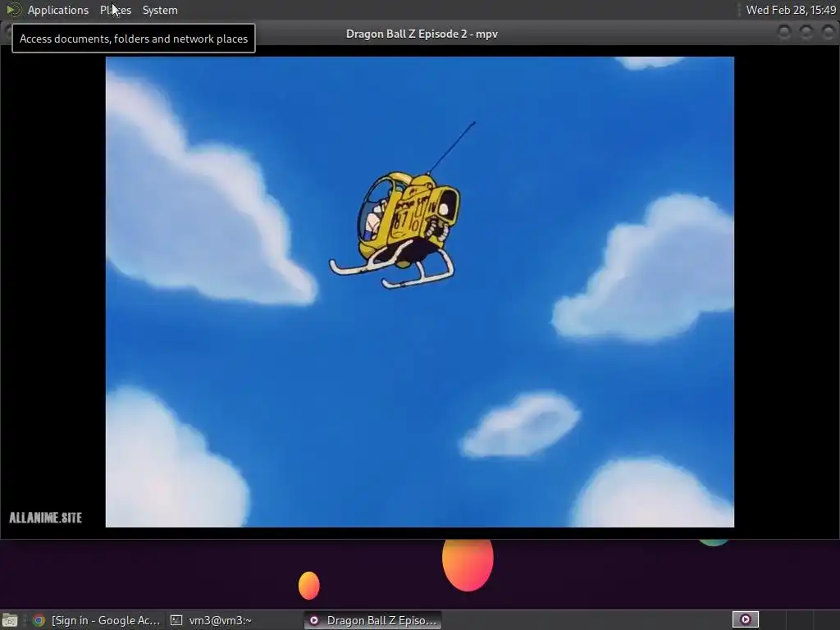The width and height of the screenshot is (840, 630).
Task: Open the System menu
Action: (x=160, y=10)
